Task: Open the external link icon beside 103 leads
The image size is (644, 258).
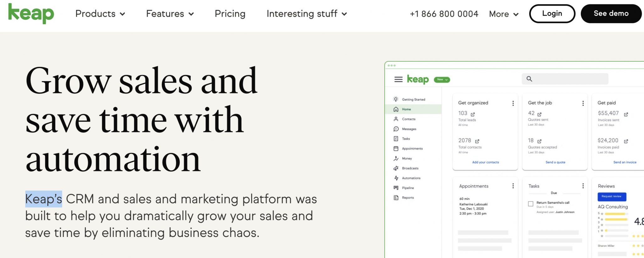Action: click(473, 114)
